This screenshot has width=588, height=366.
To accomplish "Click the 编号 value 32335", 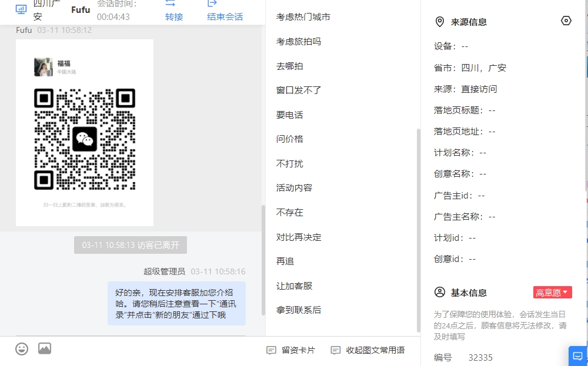I will pos(480,358).
